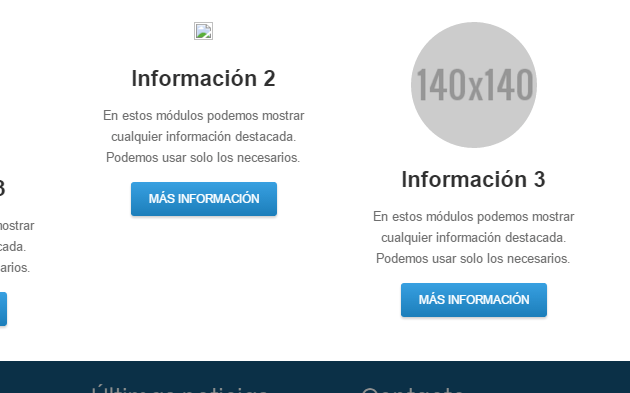Click the 140x140 circular placeholder image
Viewport: 630px width, 393px height.
pyautogui.click(x=474, y=85)
